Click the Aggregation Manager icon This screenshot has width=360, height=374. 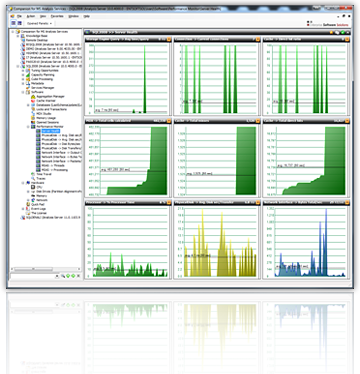pyautogui.click(x=33, y=96)
